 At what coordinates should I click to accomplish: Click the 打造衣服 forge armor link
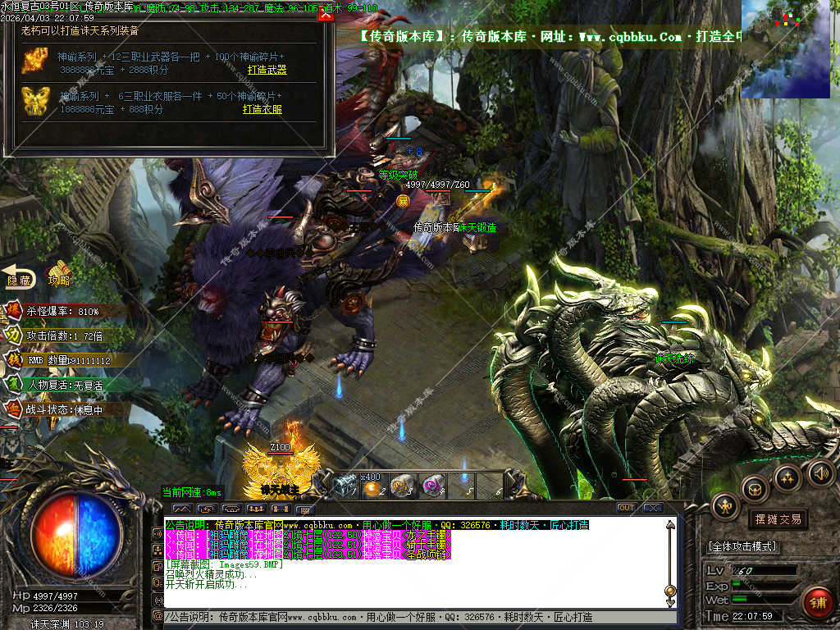click(262, 108)
